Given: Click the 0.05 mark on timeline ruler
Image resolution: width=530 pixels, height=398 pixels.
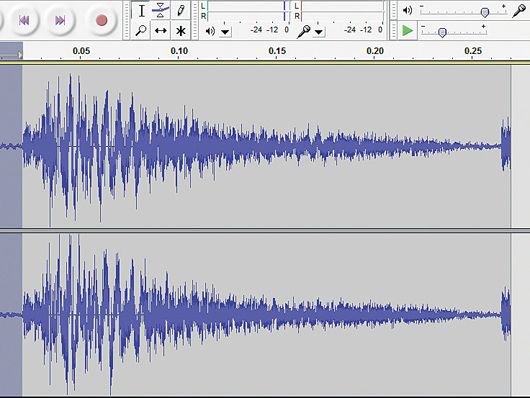Looking at the screenshot, I should coord(81,51).
